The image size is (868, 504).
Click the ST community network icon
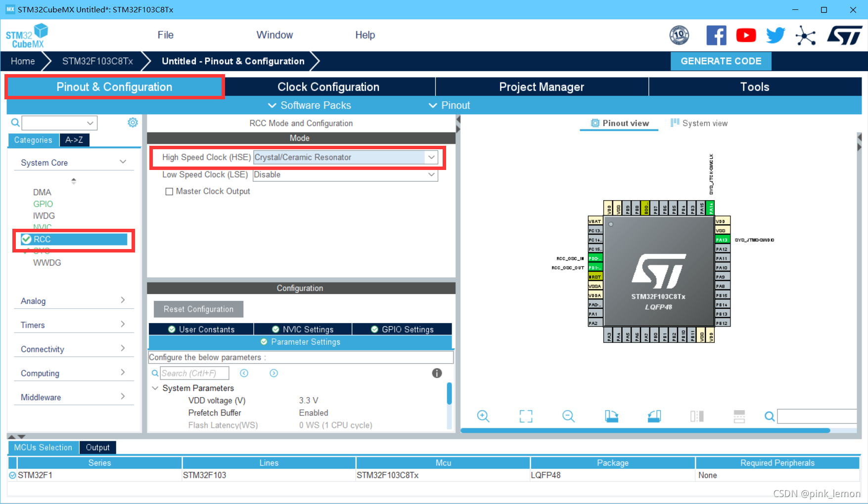click(x=806, y=36)
